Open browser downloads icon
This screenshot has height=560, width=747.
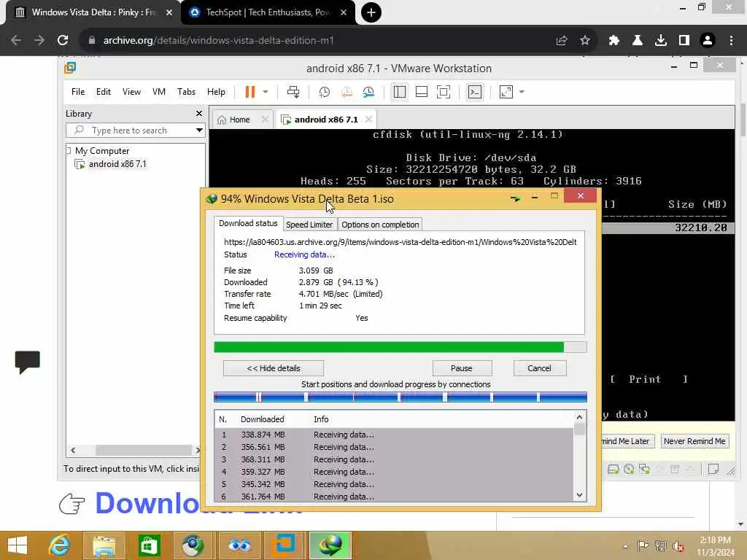point(661,41)
